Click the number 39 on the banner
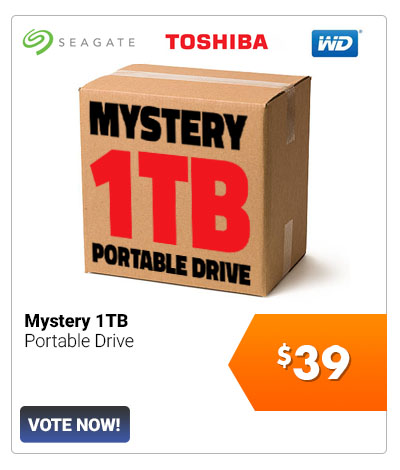Screen dimensions: 400x470 coord(321,363)
